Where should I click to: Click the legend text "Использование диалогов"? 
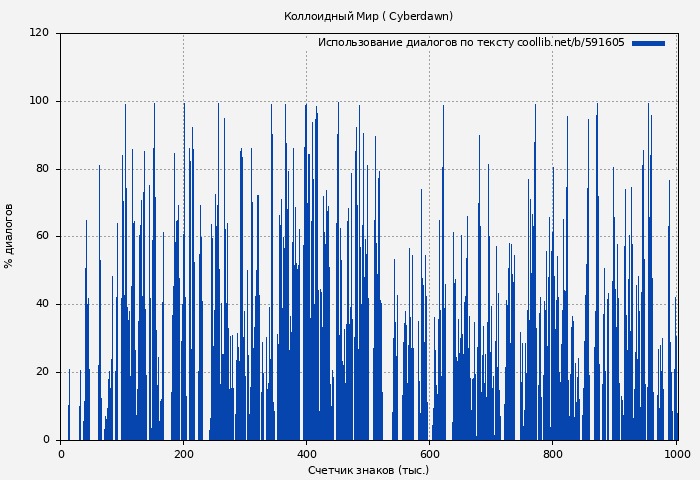point(387,43)
